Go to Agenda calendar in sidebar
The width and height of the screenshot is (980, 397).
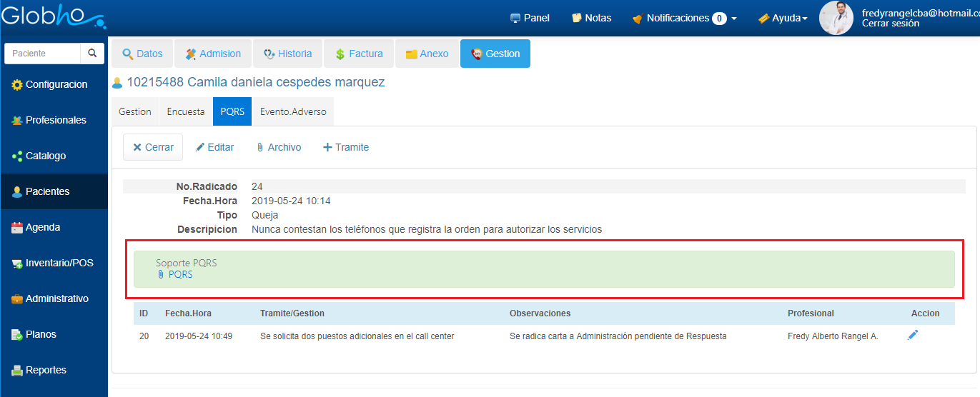(x=51, y=227)
